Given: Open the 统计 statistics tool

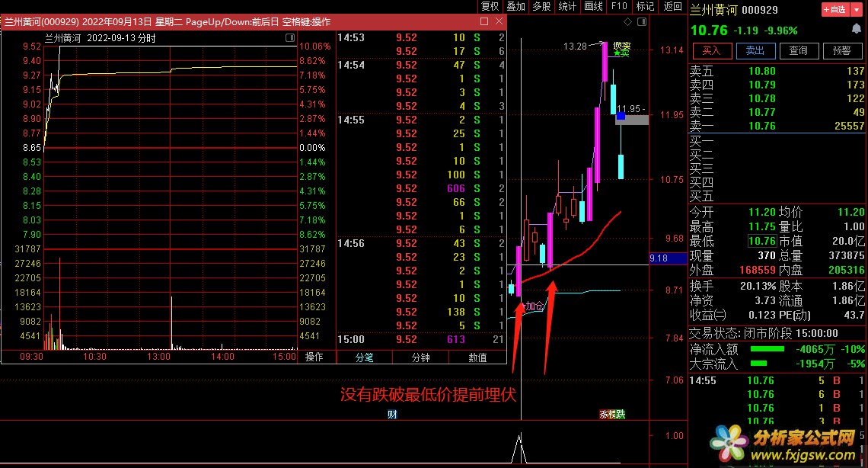Looking at the screenshot, I should [x=567, y=6].
